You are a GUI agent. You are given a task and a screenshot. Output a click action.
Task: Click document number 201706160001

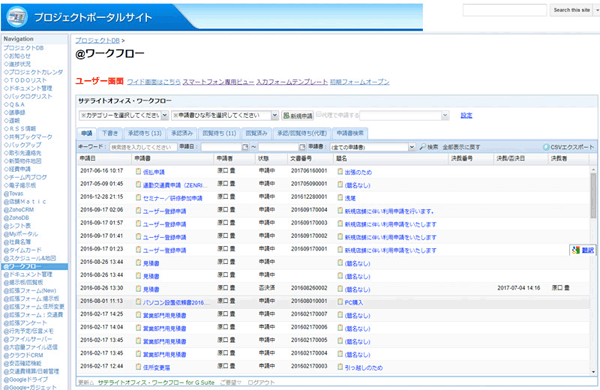(x=309, y=171)
